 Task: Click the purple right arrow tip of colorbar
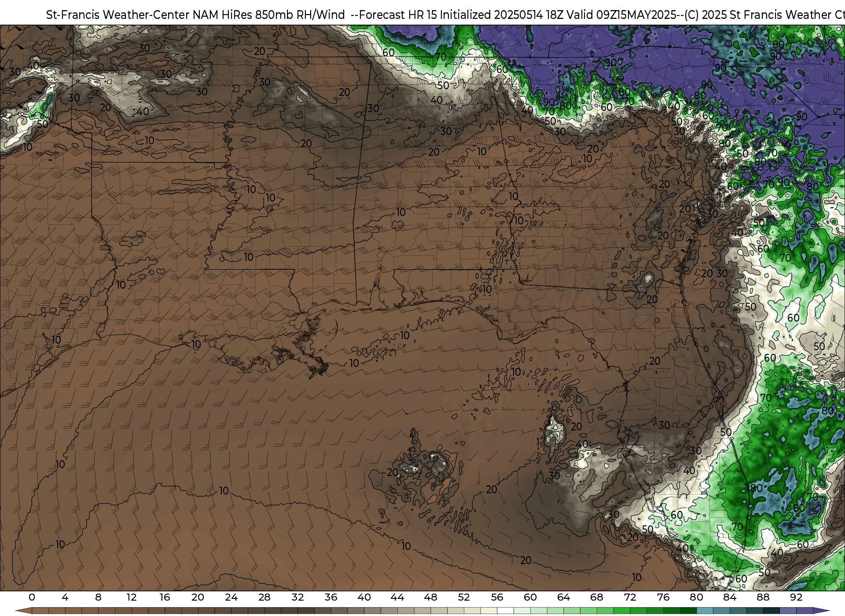(x=821, y=610)
